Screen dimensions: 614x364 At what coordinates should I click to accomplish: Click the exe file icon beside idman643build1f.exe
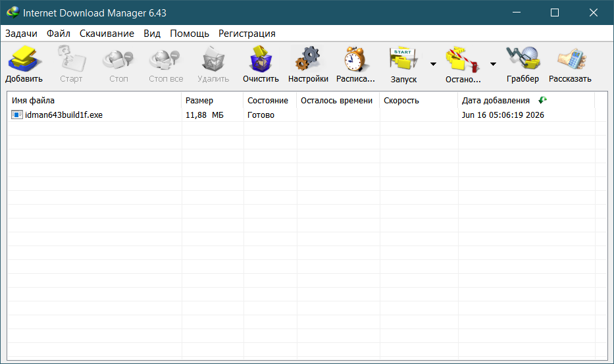(x=17, y=115)
